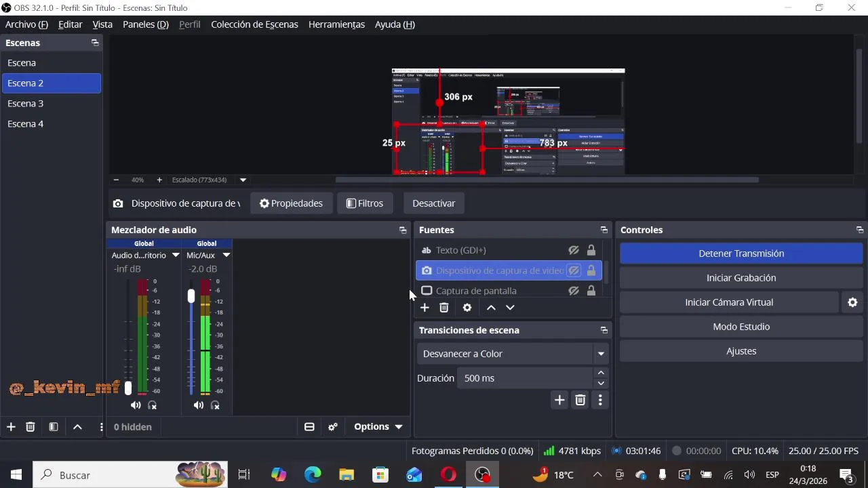Move source down in Fuentes list

point(510,308)
